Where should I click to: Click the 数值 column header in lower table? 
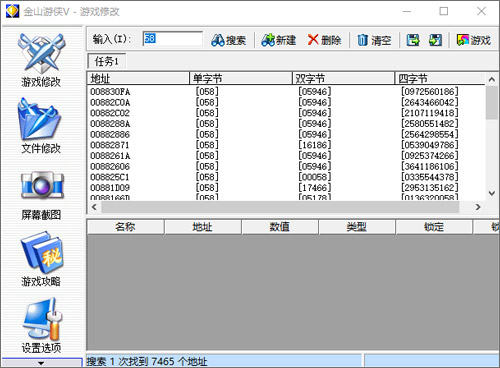280,227
